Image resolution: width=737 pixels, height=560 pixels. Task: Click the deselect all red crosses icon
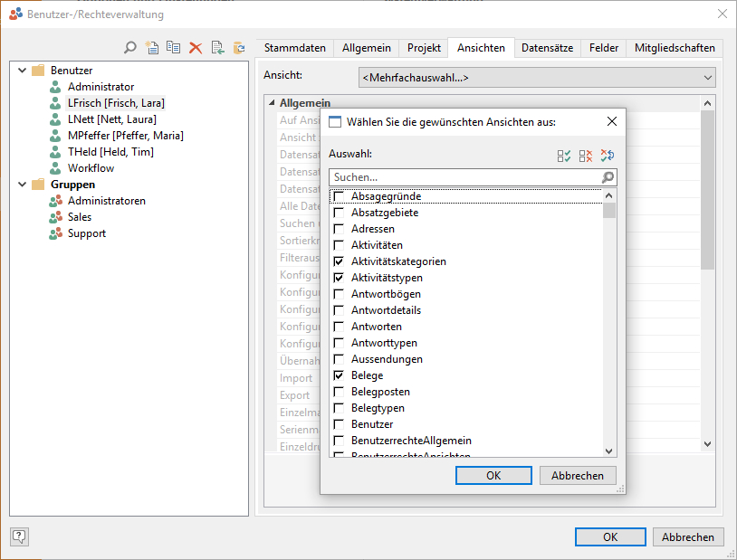pyautogui.click(x=586, y=156)
